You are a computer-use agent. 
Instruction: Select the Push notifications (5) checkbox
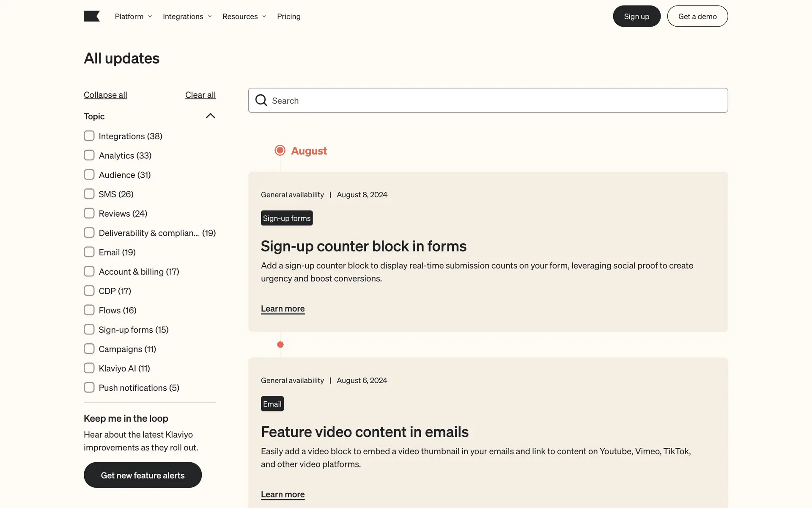click(x=89, y=387)
